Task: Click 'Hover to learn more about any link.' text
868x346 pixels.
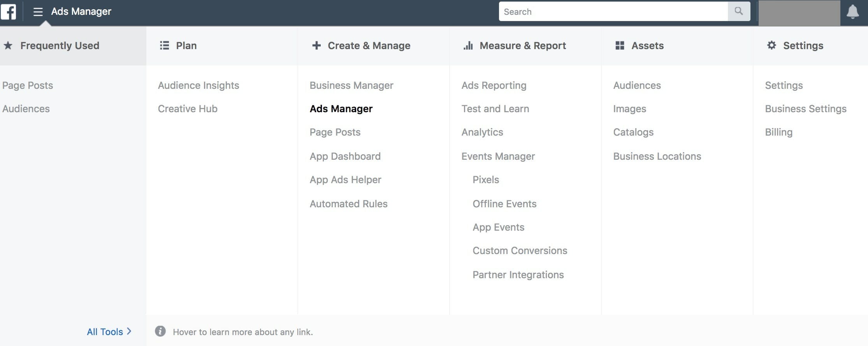Action: (243, 332)
